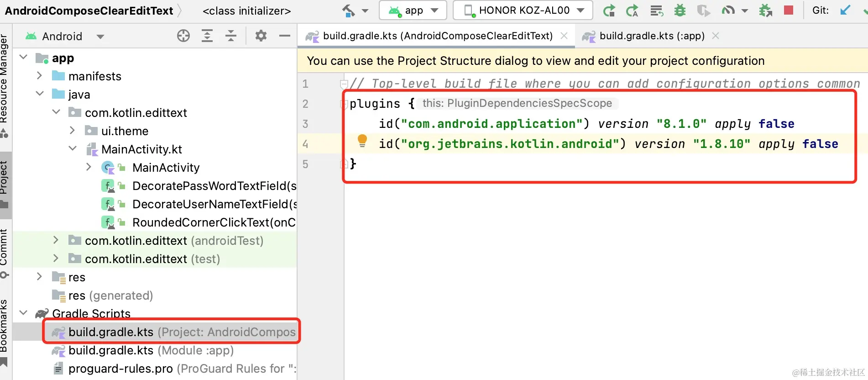Select the DecorateUserNameTextField function
The image size is (868, 380).
[x=214, y=204]
